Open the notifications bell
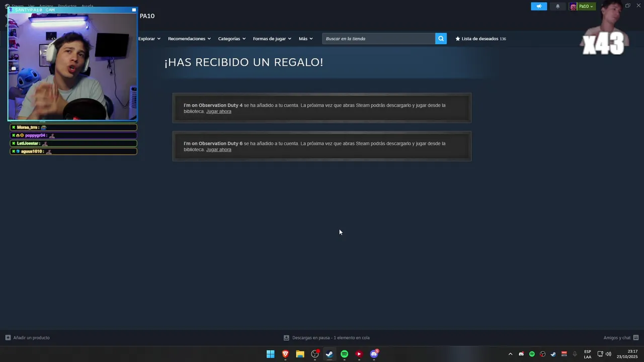Screen dimensions: 644x362 coord(557,7)
